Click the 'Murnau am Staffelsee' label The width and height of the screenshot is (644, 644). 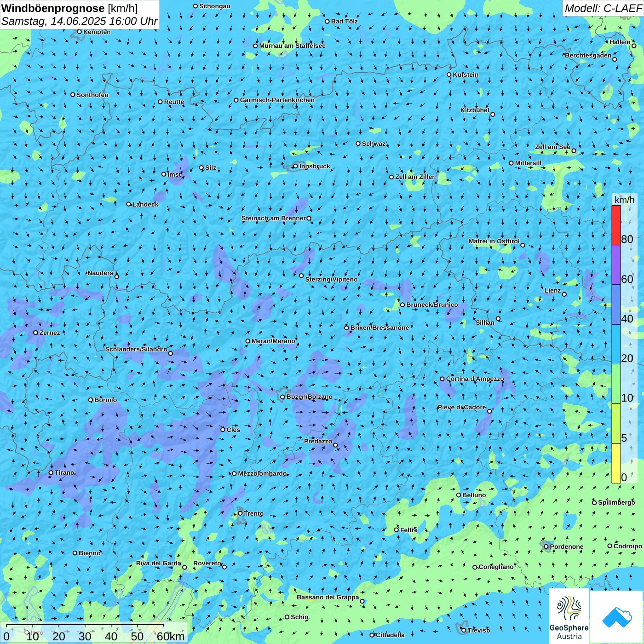pyautogui.click(x=292, y=46)
